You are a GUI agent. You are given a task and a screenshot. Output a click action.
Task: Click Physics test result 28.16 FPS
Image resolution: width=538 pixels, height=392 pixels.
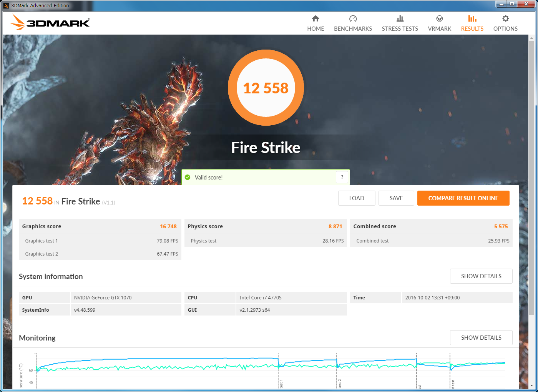(333, 241)
